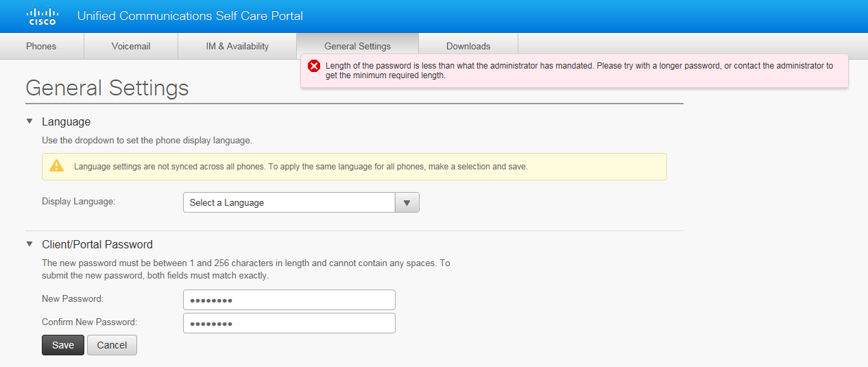Click the Language section heading
Screen dimensions: 868x367
pyautogui.click(x=66, y=121)
